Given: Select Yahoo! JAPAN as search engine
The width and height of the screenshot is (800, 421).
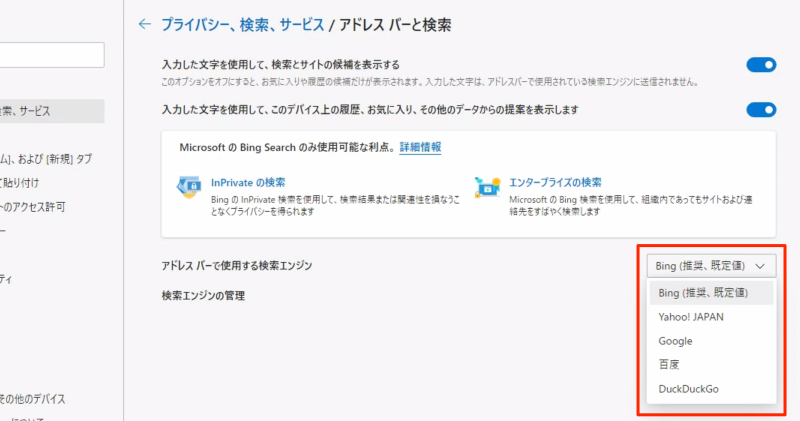Looking at the screenshot, I should [x=711, y=317].
